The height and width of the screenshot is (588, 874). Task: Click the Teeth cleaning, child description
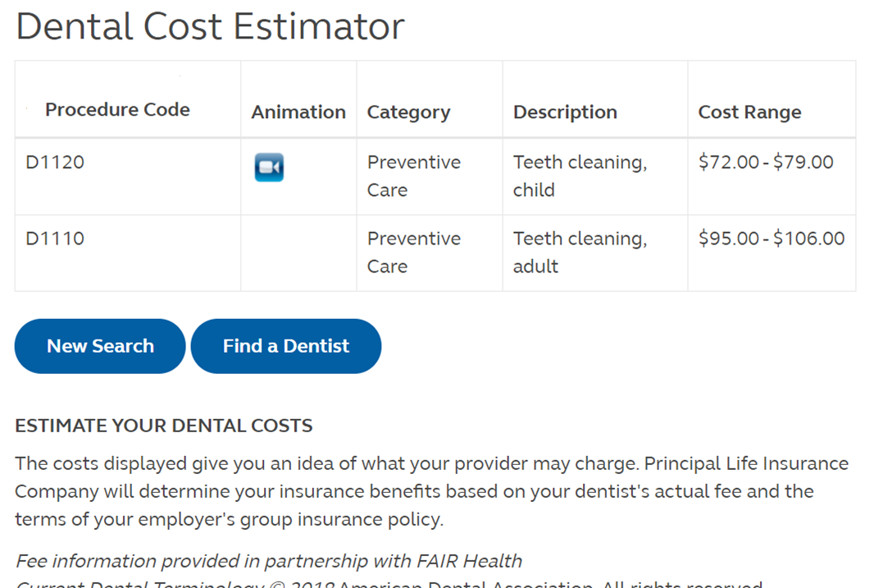(x=580, y=176)
